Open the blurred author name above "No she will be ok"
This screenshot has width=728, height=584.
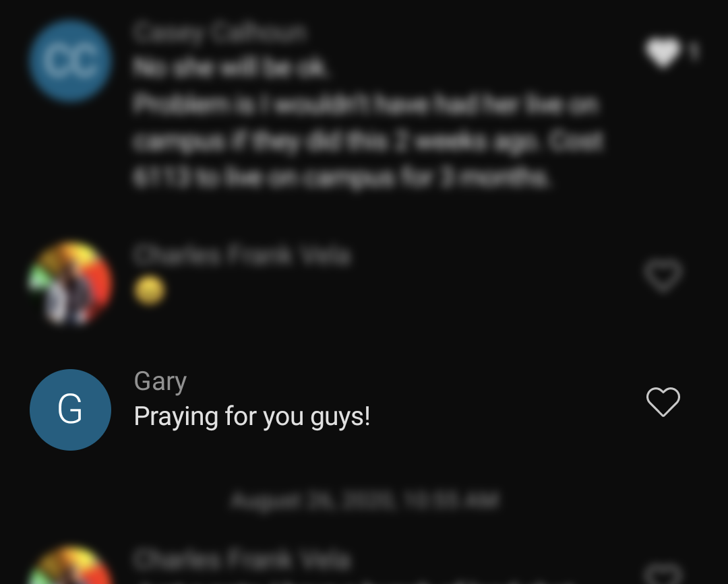[220, 32]
